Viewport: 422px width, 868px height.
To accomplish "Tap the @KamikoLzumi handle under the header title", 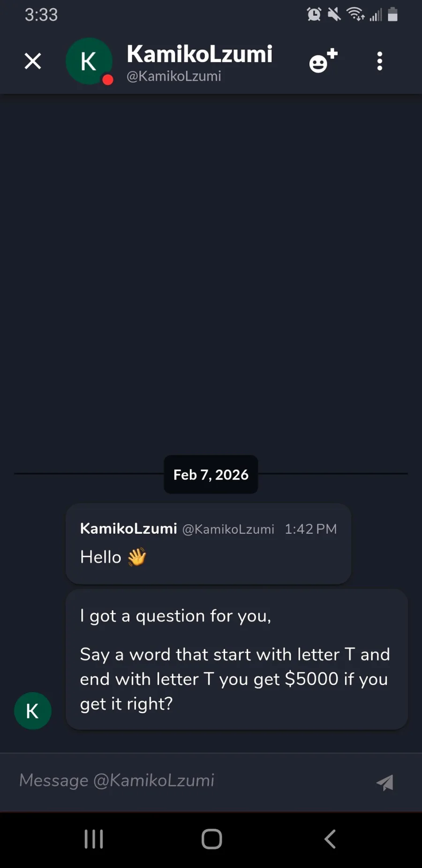I will [174, 76].
